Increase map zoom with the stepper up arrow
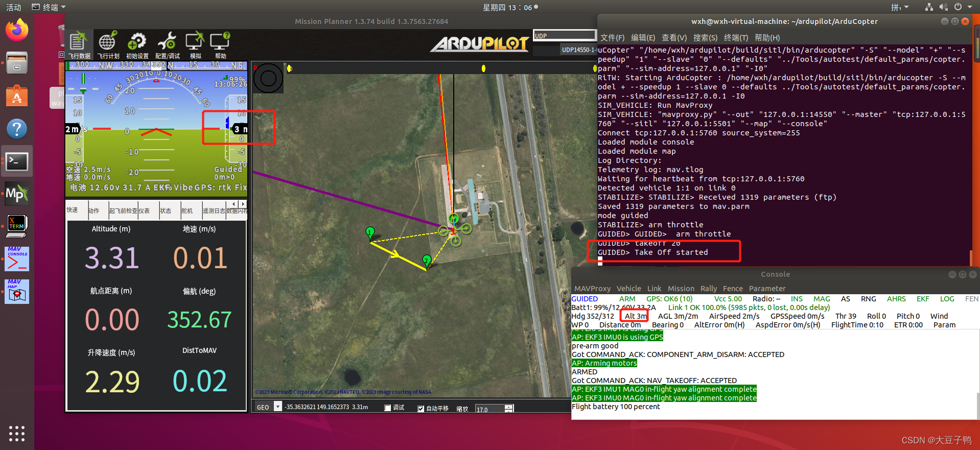Image resolution: width=980 pixels, height=450 pixels. click(x=508, y=407)
